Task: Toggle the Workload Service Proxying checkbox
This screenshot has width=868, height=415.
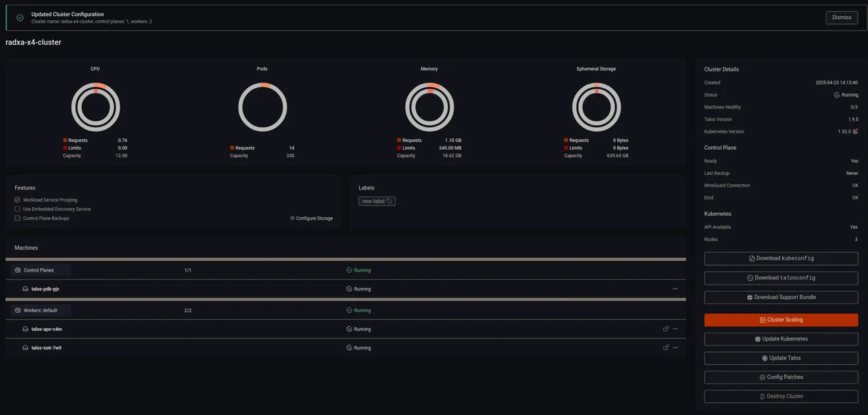Action: (x=18, y=200)
